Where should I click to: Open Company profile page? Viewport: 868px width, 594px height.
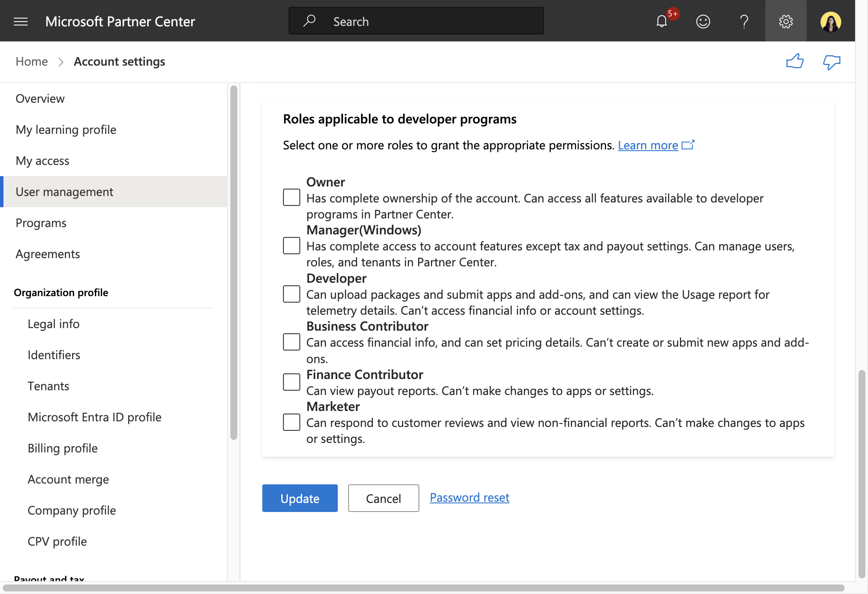(x=114, y=510)
